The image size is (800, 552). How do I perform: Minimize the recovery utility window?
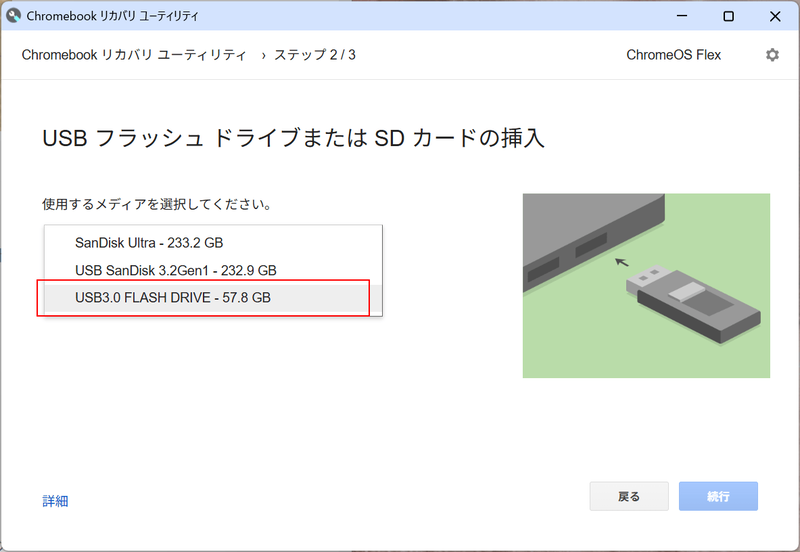tap(682, 16)
